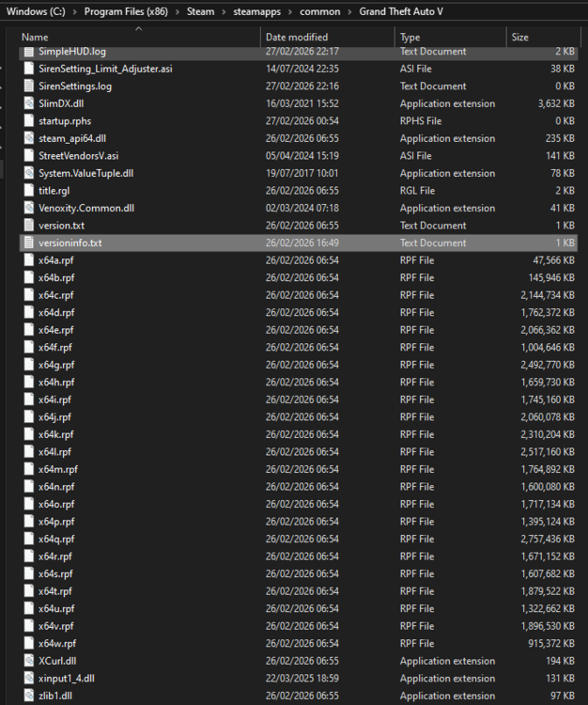The width and height of the screenshot is (588, 705).
Task: Select the x64j.rpf file name
Action: pos(54,417)
